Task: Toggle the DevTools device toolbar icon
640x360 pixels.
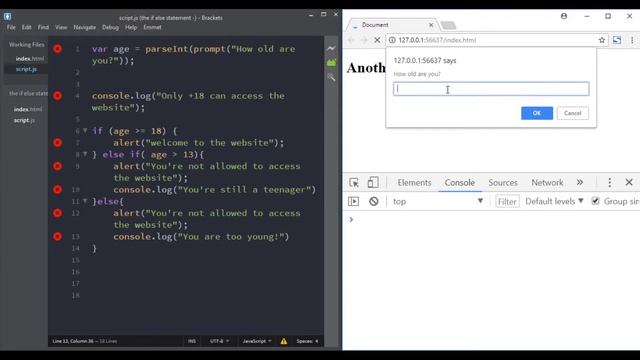Action: click(x=373, y=182)
